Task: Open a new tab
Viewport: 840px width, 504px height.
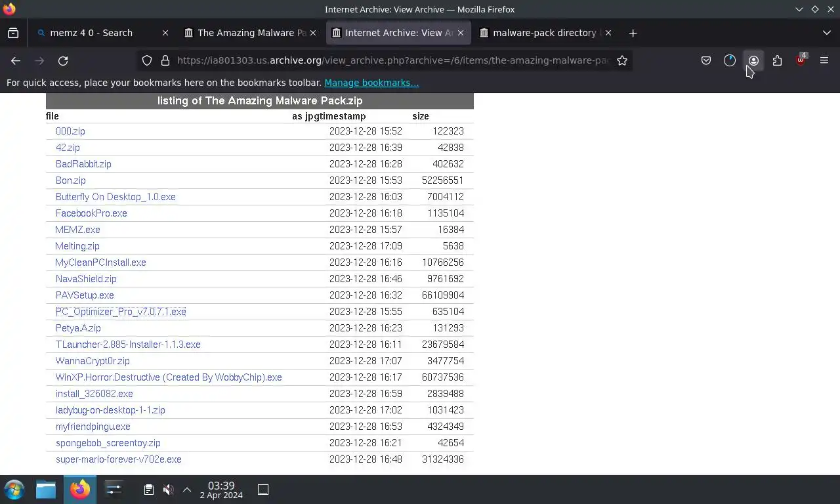Action: pyautogui.click(x=633, y=33)
